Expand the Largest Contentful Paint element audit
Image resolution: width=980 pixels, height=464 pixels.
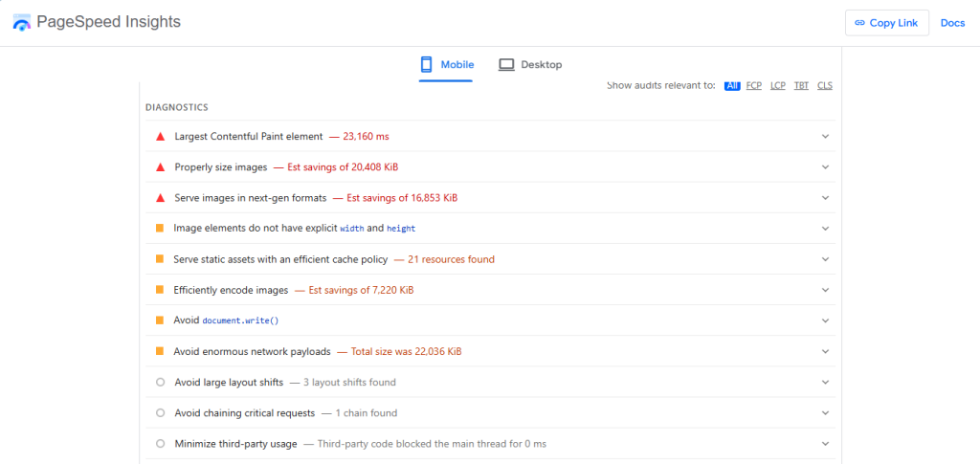[x=825, y=136]
